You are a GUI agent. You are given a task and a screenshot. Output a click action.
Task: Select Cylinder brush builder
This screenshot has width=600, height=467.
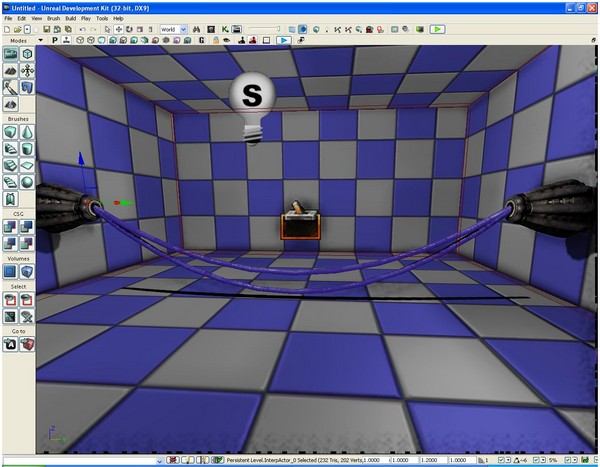(27, 149)
